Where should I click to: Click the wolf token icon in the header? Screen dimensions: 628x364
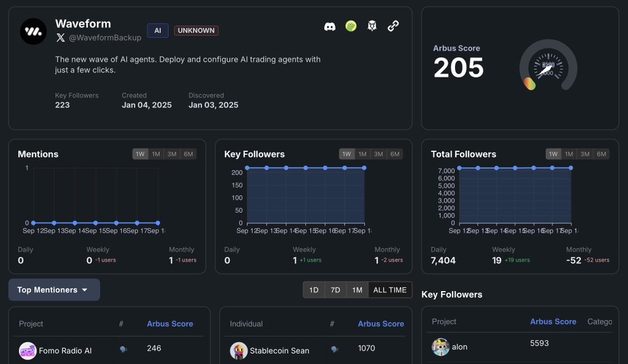[372, 26]
